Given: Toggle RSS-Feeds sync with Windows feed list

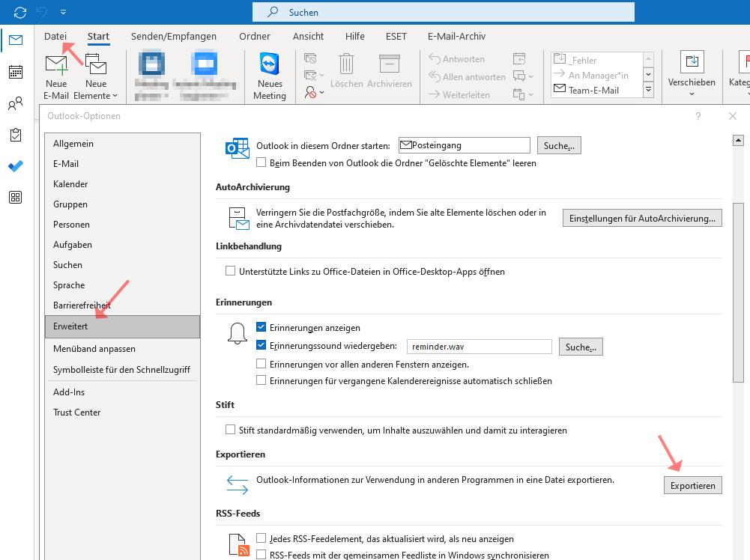Looking at the screenshot, I should tap(261, 555).
